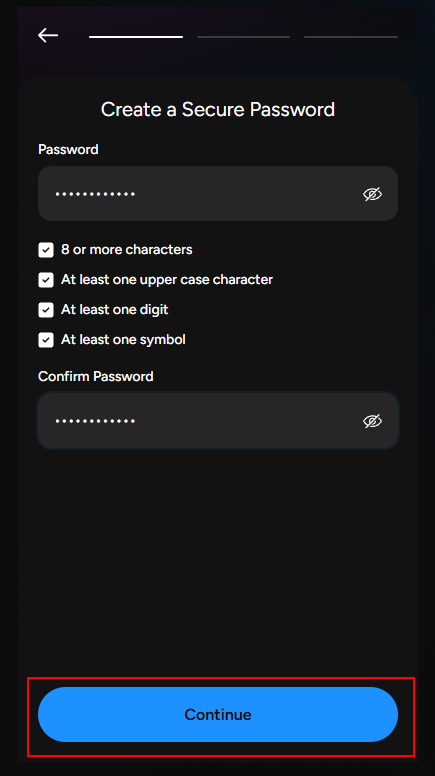The image size is (435, 776).
Task: Click the second progress step bar
Action: 243,37
